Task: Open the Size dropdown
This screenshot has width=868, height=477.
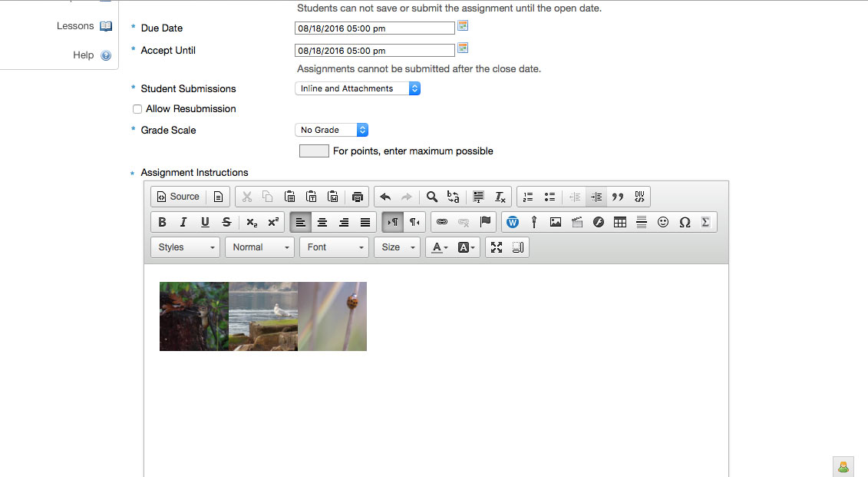Action: click(397, 247)
